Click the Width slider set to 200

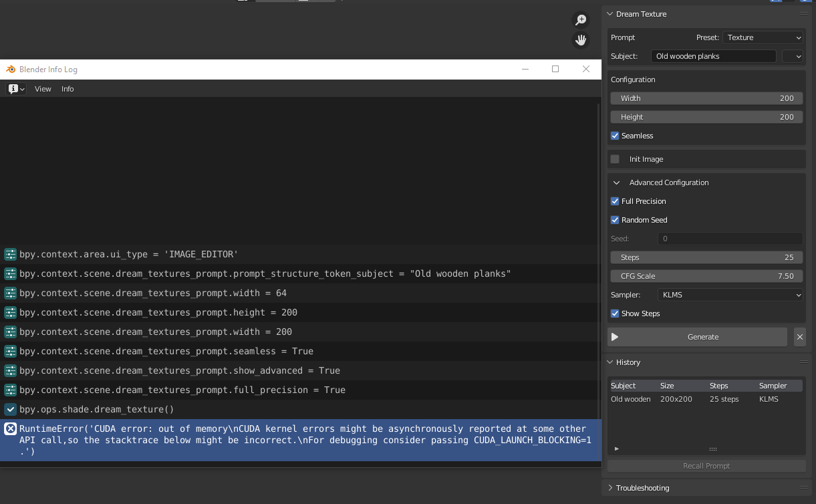click(706, 98)
